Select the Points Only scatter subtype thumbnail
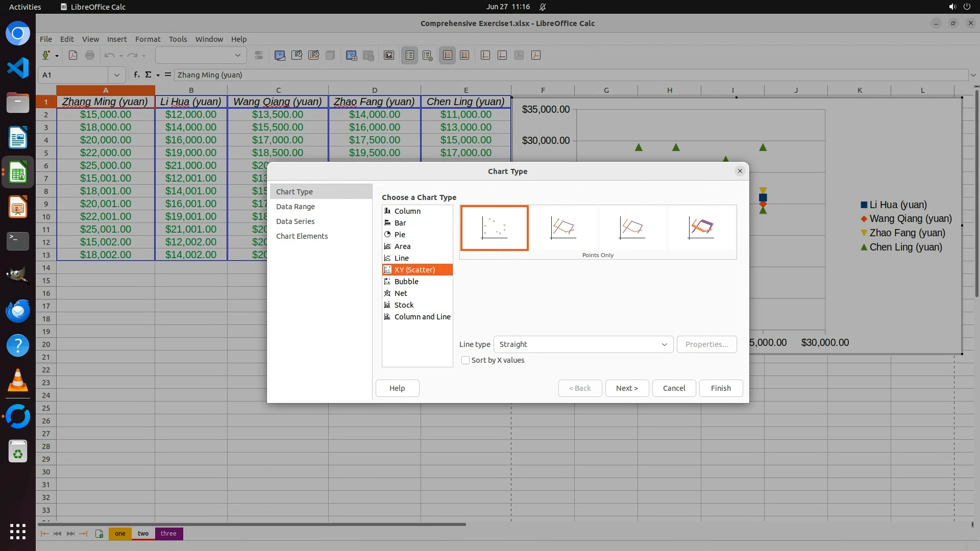980x551 pixels. (494, 228)
